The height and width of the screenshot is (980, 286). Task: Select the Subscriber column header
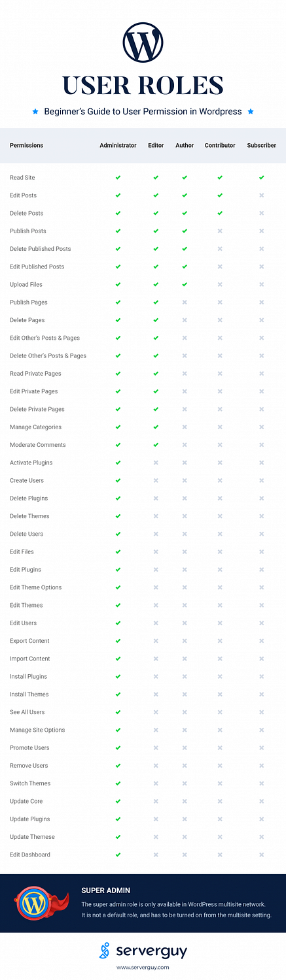[x=261, y=146]
